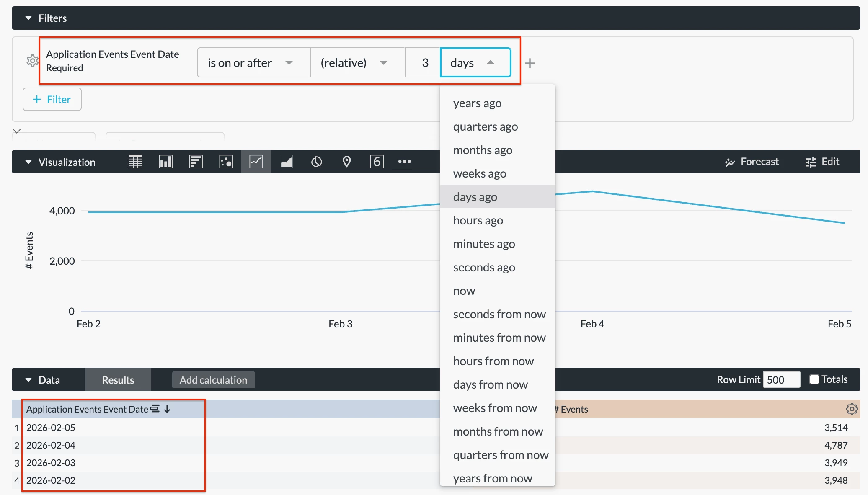Select the pie chart visualization
This screenshot has width=868, height=495.
click(317, 162)
